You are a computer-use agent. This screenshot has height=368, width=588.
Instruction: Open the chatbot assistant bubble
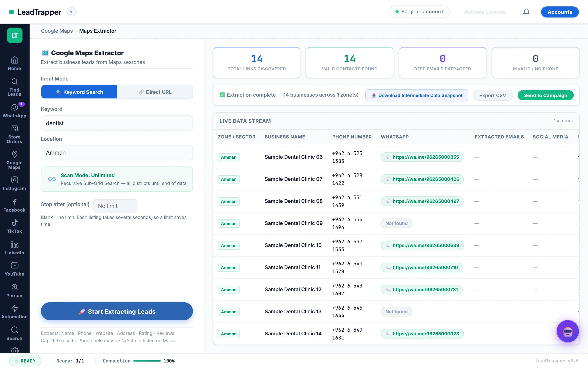tap(568, 331)
